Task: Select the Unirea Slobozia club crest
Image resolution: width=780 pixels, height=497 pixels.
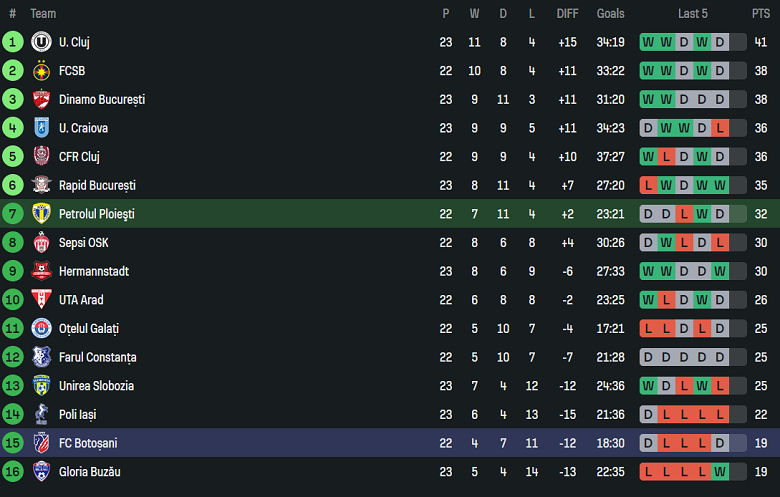Action: click(41, 386)
